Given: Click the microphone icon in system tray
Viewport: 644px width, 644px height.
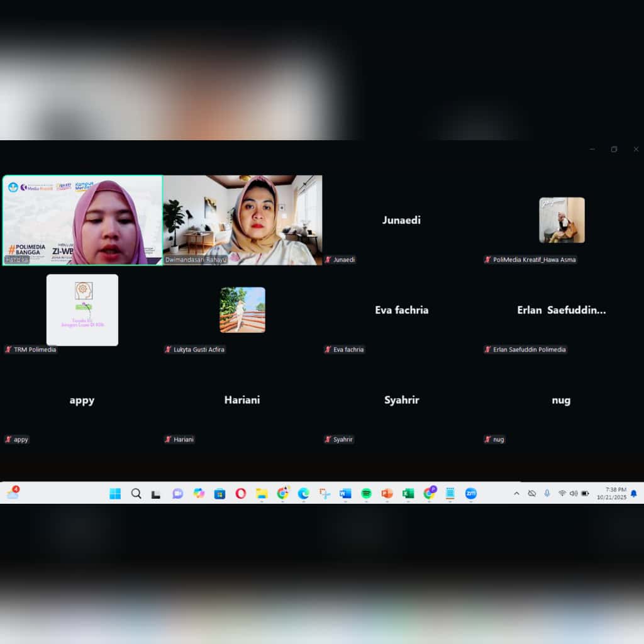Looking at the screenshot, I should tap(547, 494).
